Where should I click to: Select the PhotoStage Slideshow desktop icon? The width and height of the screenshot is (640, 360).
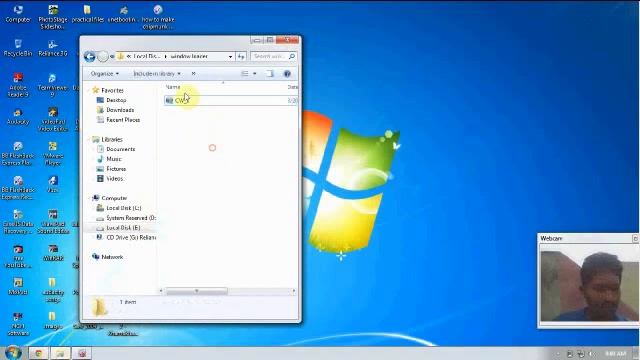(x=53, y=17)
